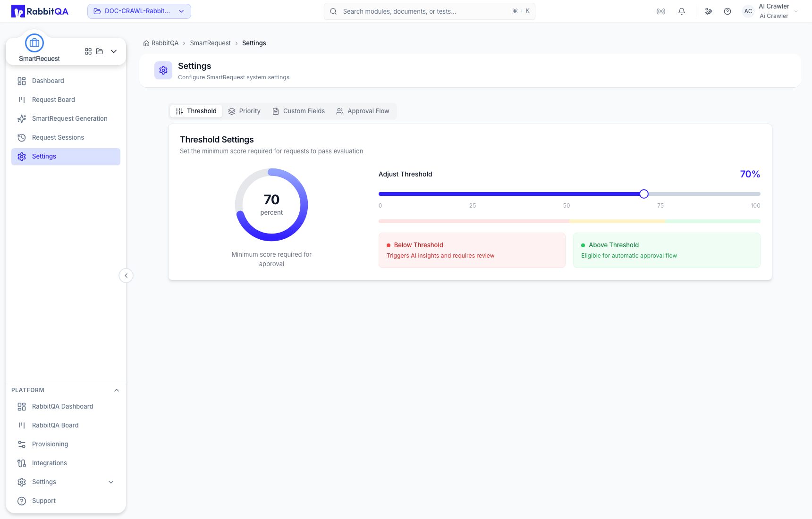Collapse the PLATFORM section chevron

(117, 390)
